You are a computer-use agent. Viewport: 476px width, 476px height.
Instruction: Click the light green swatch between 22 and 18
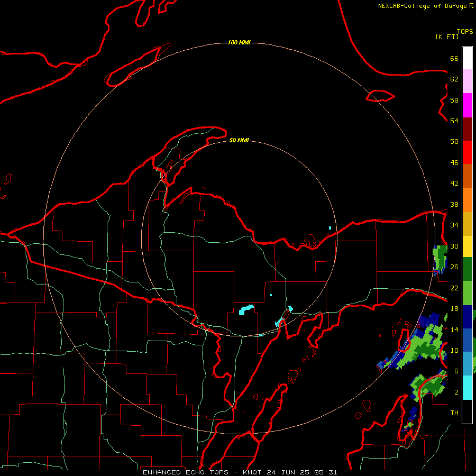coord(467,293)
